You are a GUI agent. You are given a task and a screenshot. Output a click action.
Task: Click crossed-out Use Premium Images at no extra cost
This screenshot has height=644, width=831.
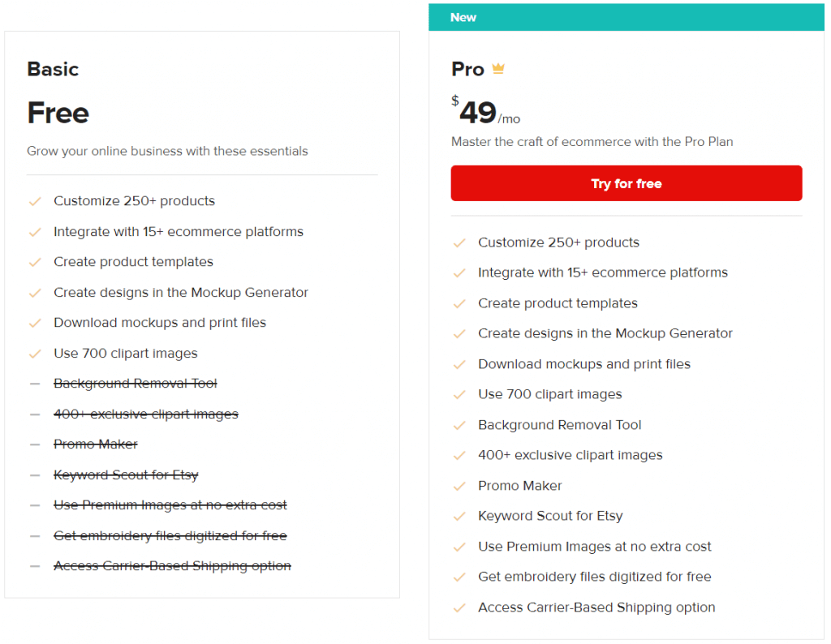pos(170,505)
